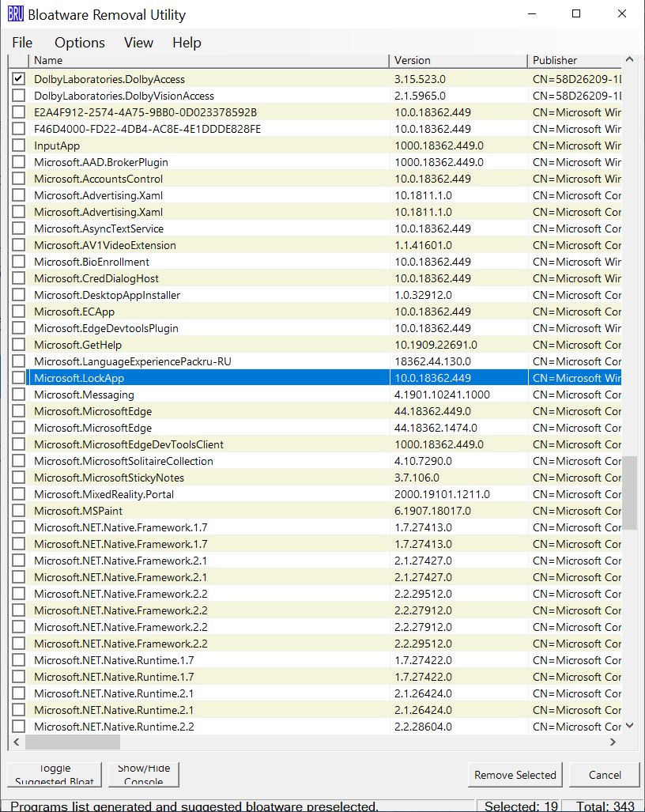The width and height of the screenshot is (645, 812).
Task: Select the Microsoft.DesktopAppInstaller row
Action: pyautogui.click(x=315, y=295)
